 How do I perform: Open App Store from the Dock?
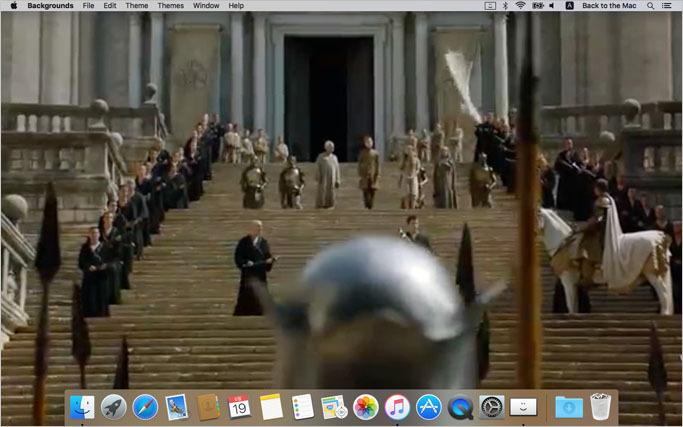(x=429, y=407)
